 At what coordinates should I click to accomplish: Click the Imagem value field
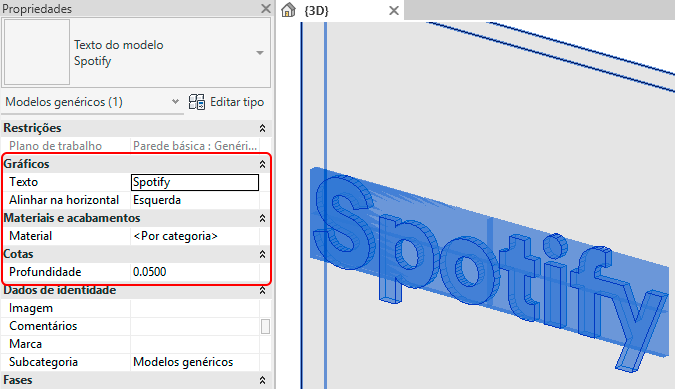pos(195,308)
